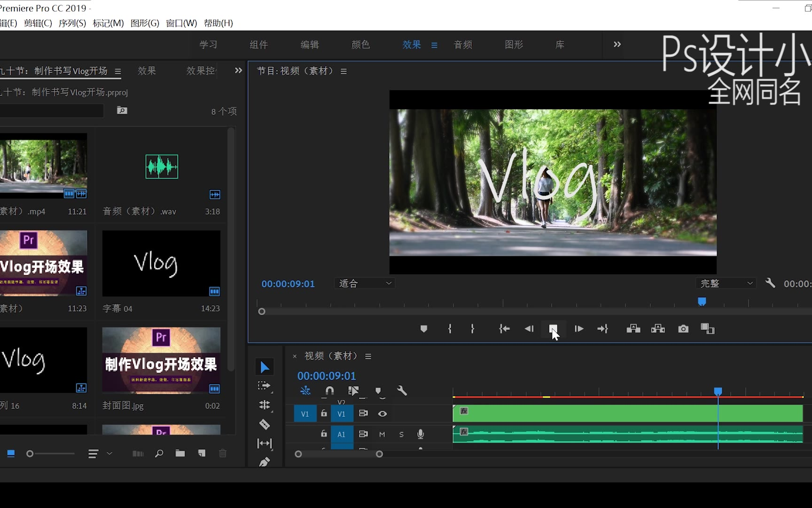This screenshot has height=508, width=812.
Task: Click the Add Marker button in program monitor
Action: tap(423, 329)
